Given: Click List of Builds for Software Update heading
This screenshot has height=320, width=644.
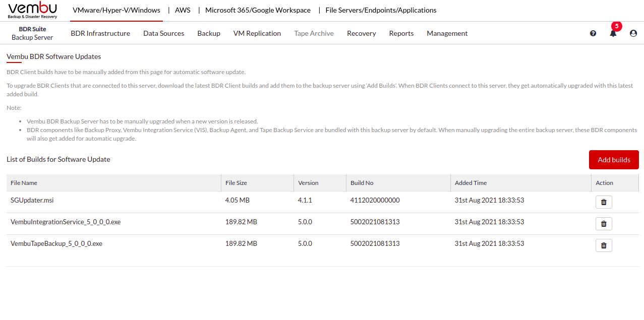Looking at the screenshot, I should pyautogui.click(x=58, y=159).
